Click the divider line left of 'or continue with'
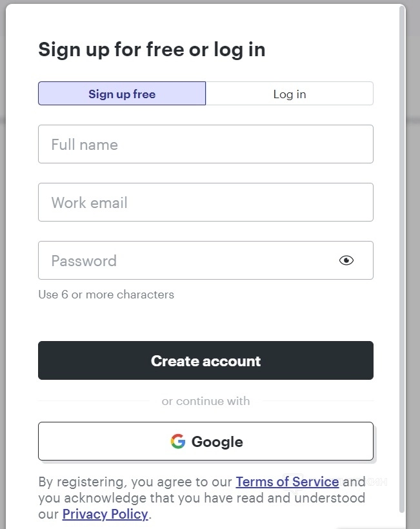 94,401
